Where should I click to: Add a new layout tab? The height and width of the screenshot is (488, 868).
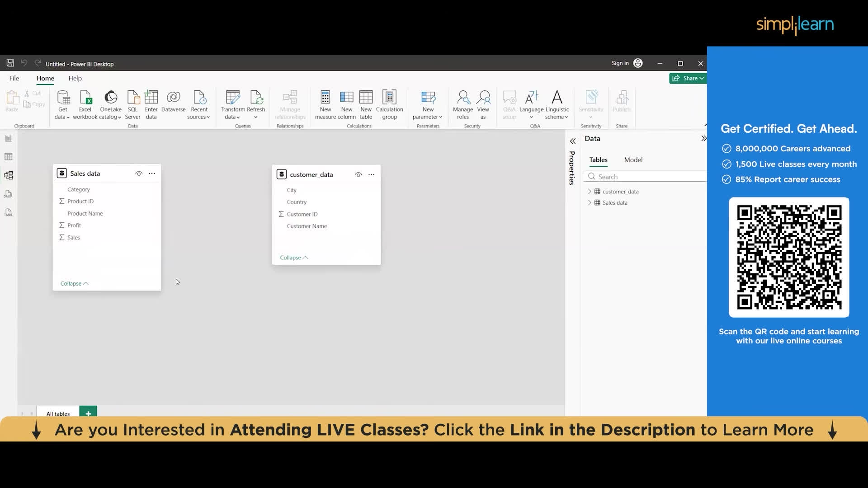coord(88,412)
